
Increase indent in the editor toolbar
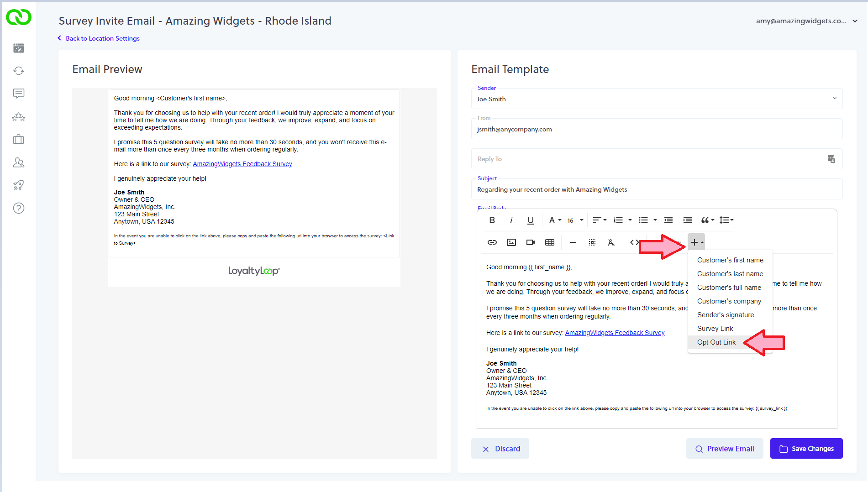[x=688, y=220]
